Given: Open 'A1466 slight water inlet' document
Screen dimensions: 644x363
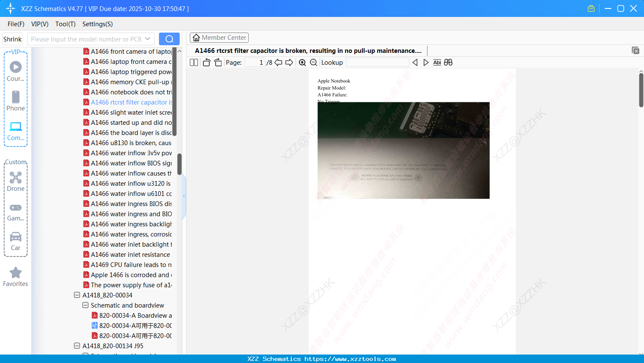Looking at the screenshot, I should point(128,112).
